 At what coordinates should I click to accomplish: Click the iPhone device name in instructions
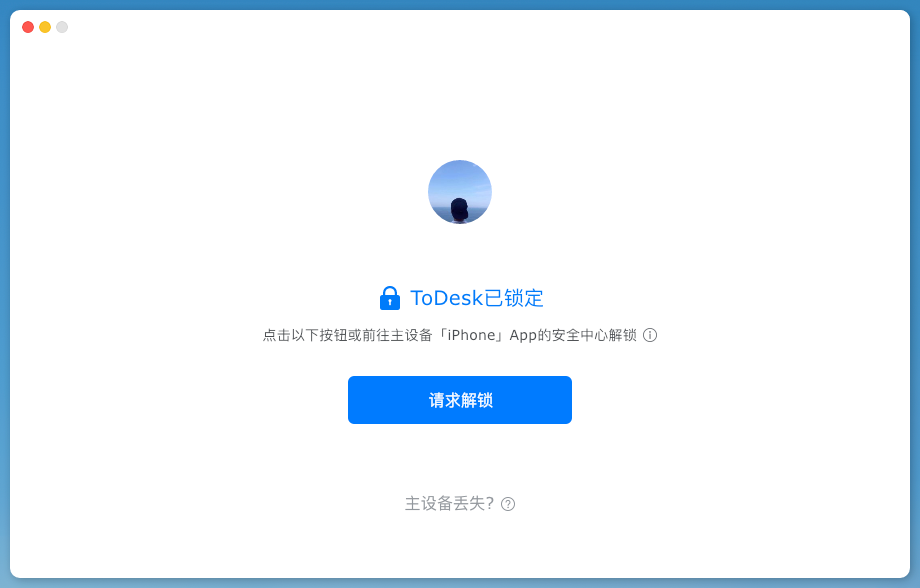[471, 335]
